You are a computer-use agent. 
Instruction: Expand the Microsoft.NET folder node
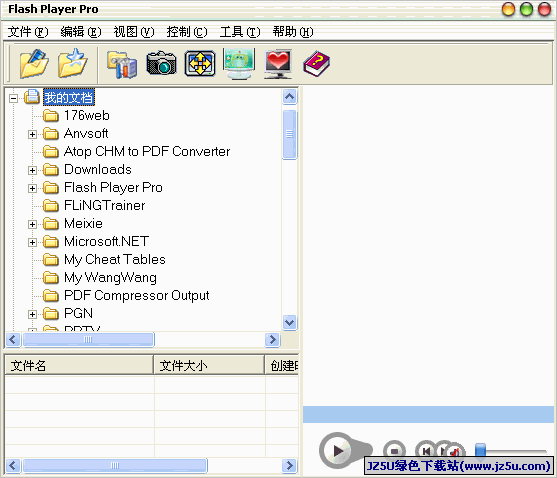[x=32, y=242]
